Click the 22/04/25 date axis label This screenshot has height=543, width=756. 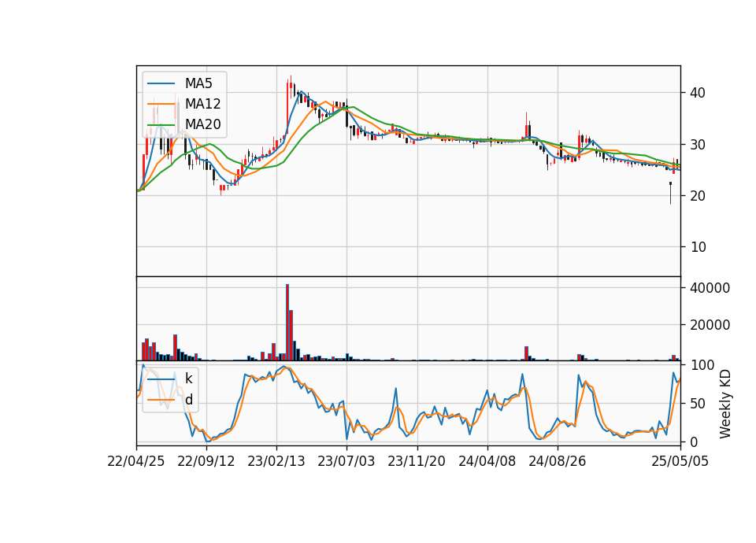[136, 461]
